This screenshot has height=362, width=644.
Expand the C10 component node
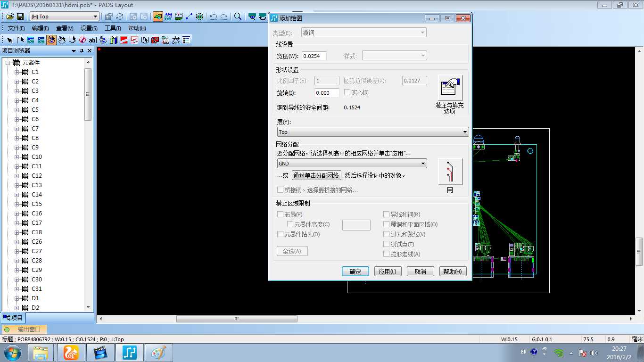click(x=17, y=157)
